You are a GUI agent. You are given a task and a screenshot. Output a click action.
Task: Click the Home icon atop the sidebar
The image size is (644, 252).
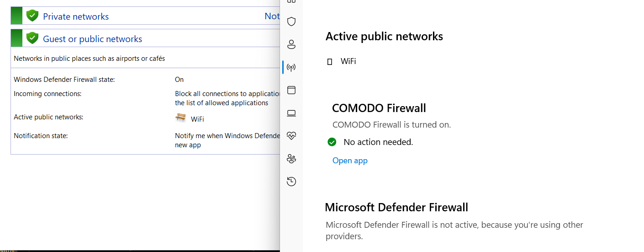click(291, 1)
